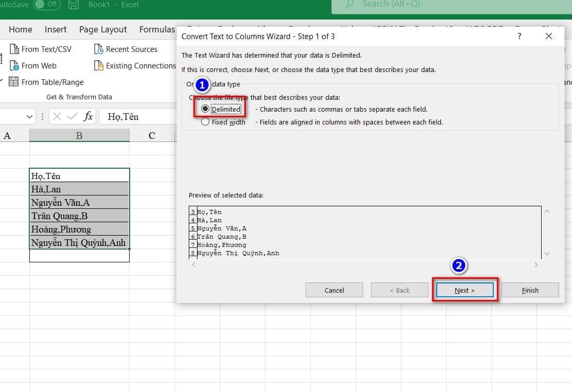
Task: Select the Delimited radio button
Action: (x=206, y=109)
